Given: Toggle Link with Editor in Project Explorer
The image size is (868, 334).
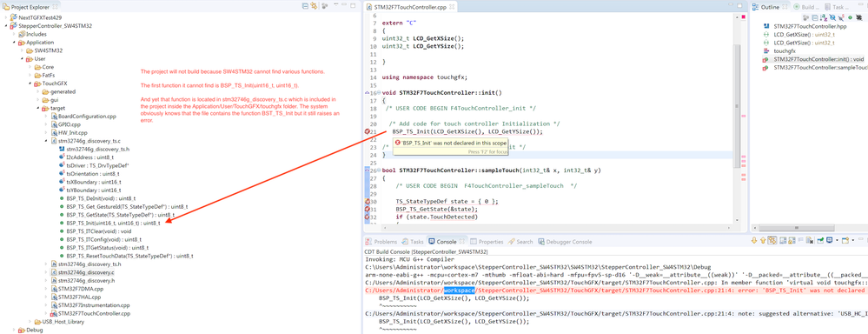Looking at the screenshot, I should (x=314, y=5).
